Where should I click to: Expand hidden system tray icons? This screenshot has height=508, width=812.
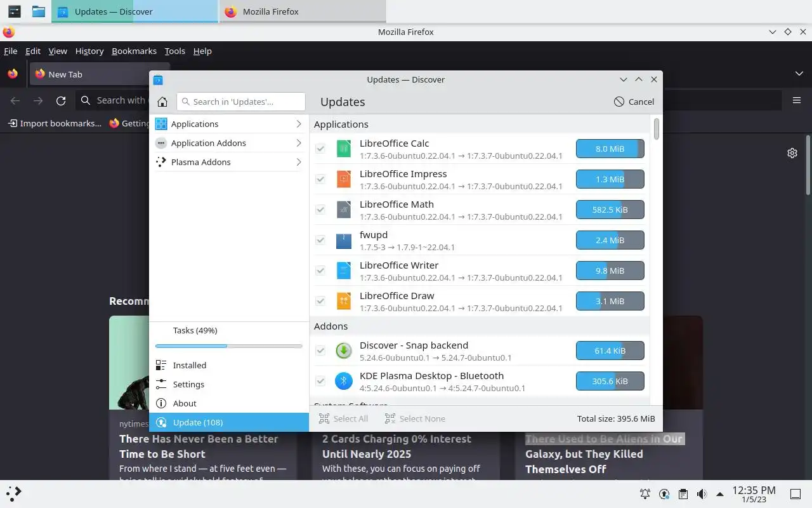coord(720,494)
